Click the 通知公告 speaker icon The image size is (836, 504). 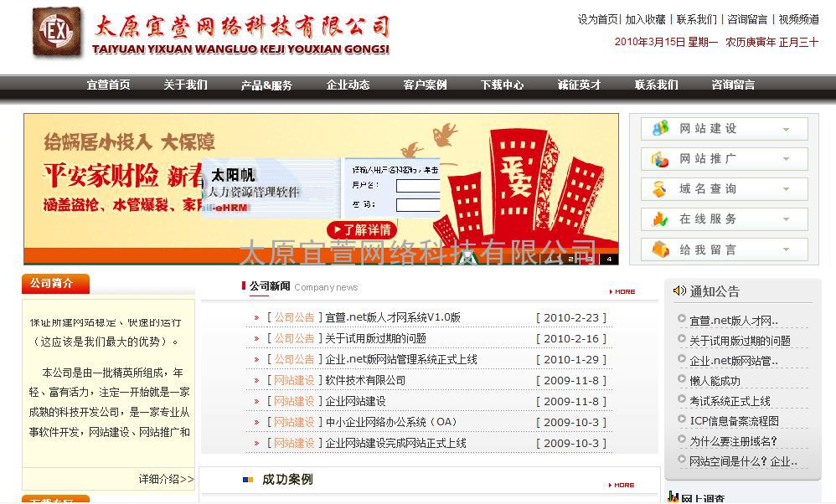click(x=679, y=291)
